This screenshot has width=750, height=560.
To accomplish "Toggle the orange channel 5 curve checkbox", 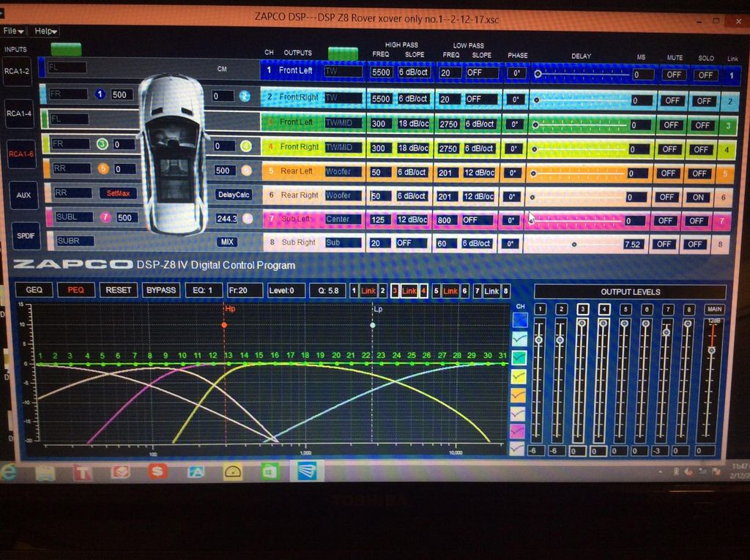I will click(x=519, y=395).
